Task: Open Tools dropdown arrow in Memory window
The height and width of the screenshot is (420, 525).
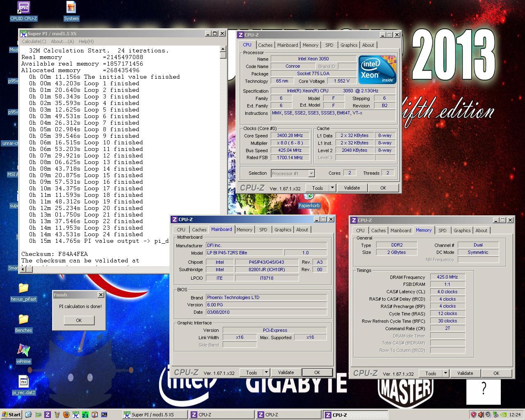Action: pos(445,373)
